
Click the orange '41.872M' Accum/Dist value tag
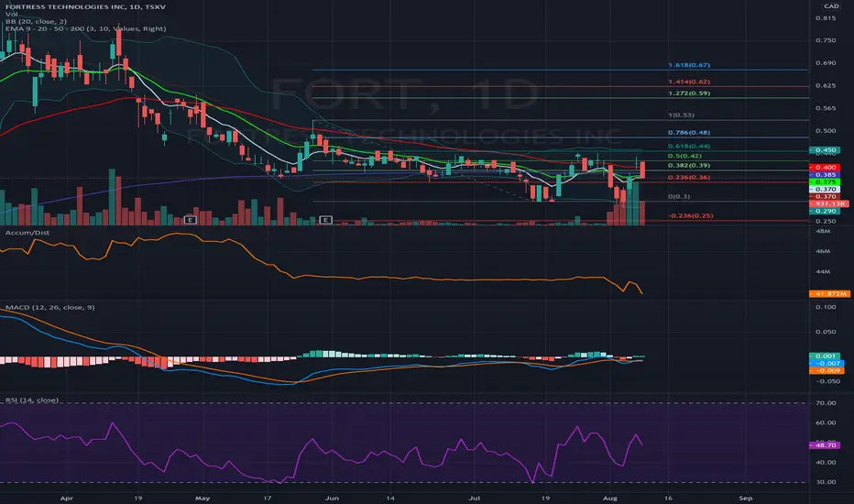[829, 293]
